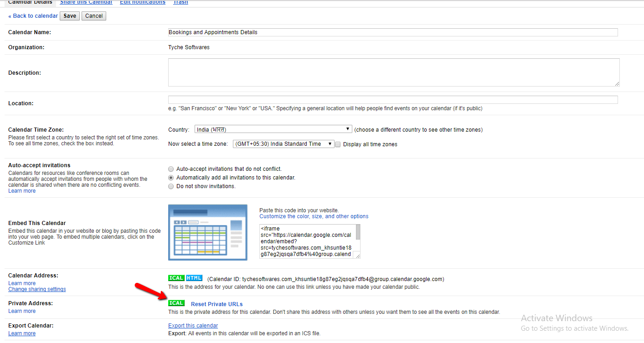Click the blue HTML icon for Calendar Address
This screenshot has width=644, height=343.
point(194,278)
